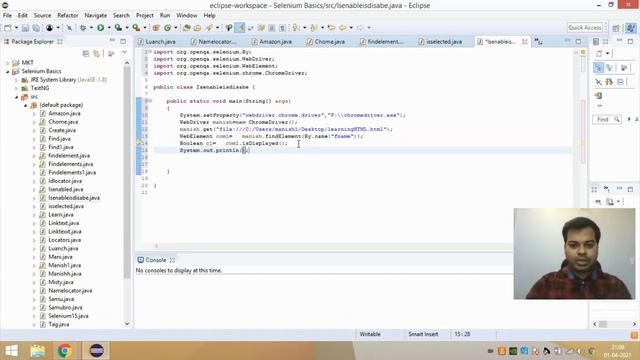Click the Windows Start button
The image size is (640, 360).
11,351
